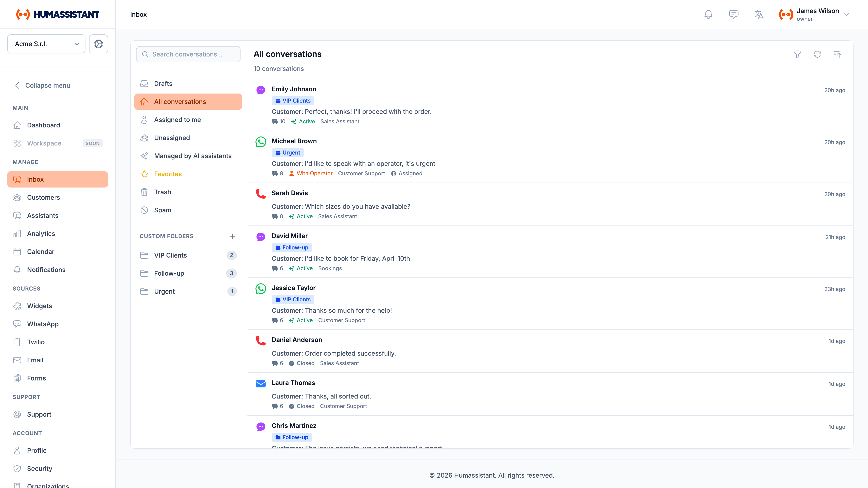
Task: Click WhatsApp icon on Michael Brown conversation
Action: pyautogui.click(x=260, y=142)
